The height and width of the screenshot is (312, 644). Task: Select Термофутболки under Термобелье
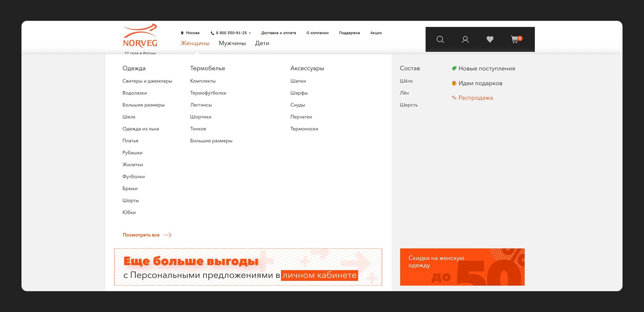(x=208, y=93)
